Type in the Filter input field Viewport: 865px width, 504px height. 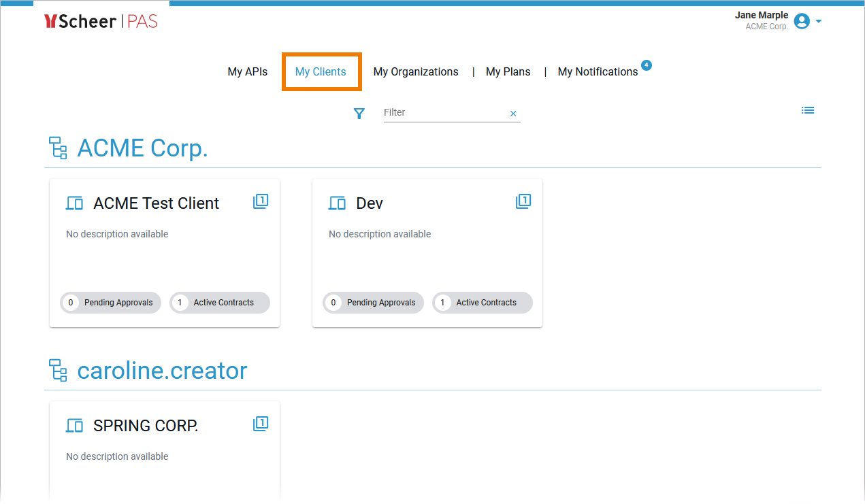[x=442, y=113]
